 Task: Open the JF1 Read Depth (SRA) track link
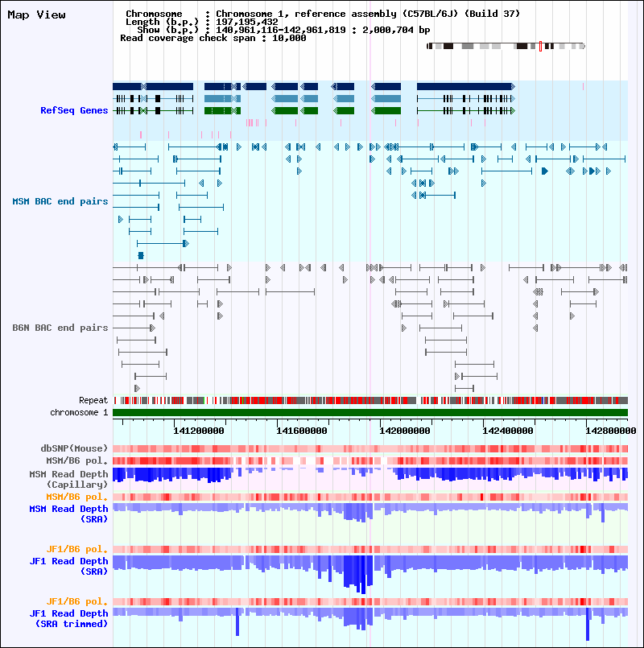[x=68, y=566]
